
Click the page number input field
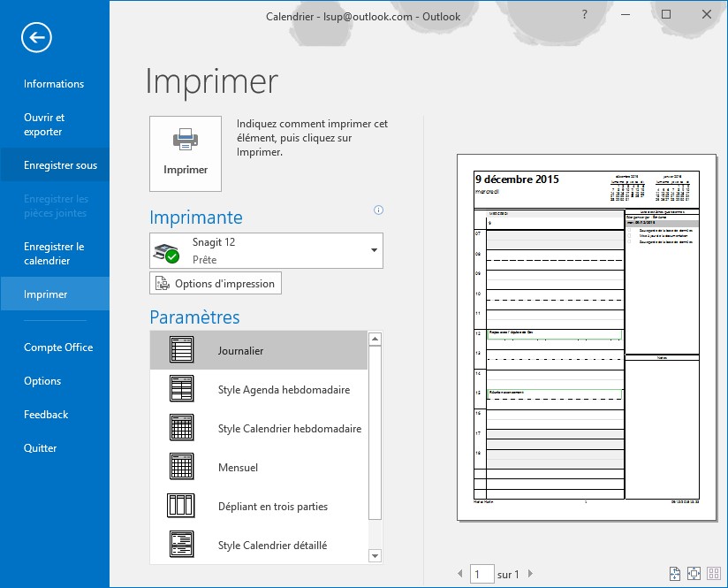point(482,575)
